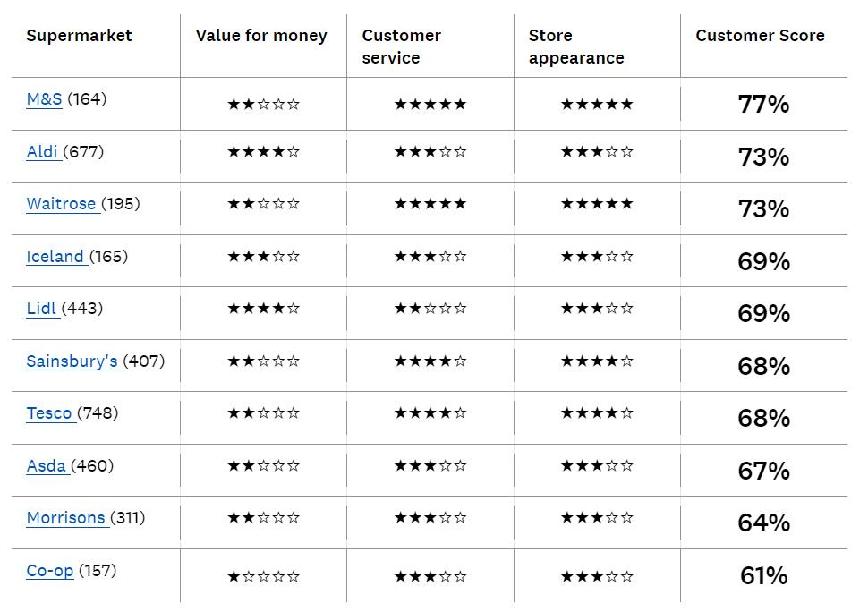Open the Iceland supermarket link
Viewport: 868px width, 612px height.
click(x=55, y=257)
